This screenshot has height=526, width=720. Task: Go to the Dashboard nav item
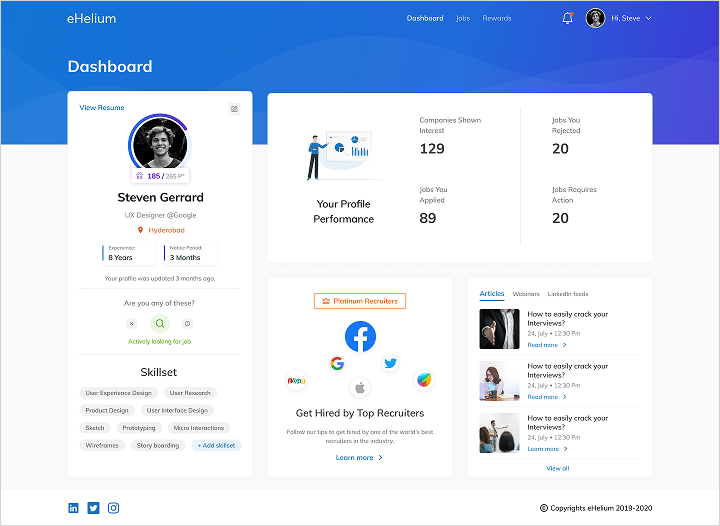click(x=425, y=18)
